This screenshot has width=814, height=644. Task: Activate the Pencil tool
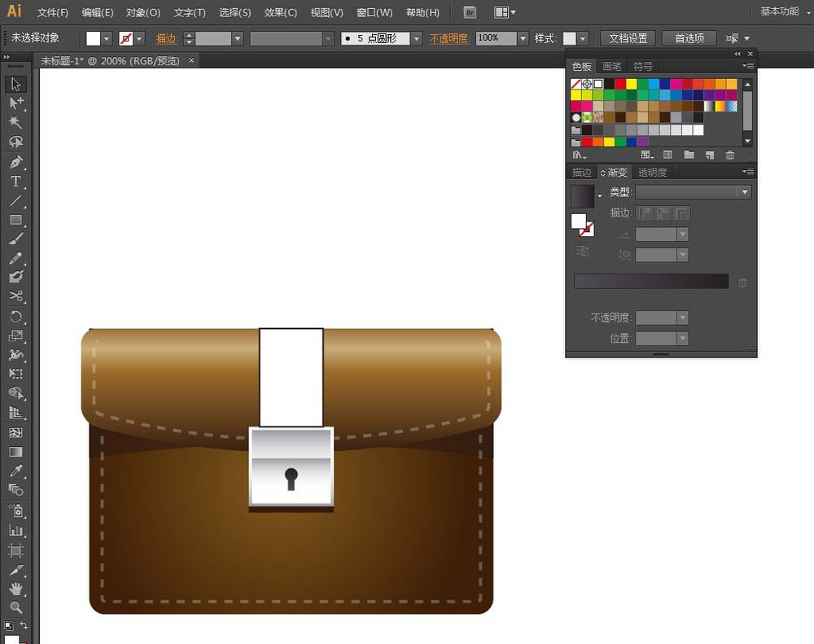tap(15, 258)
